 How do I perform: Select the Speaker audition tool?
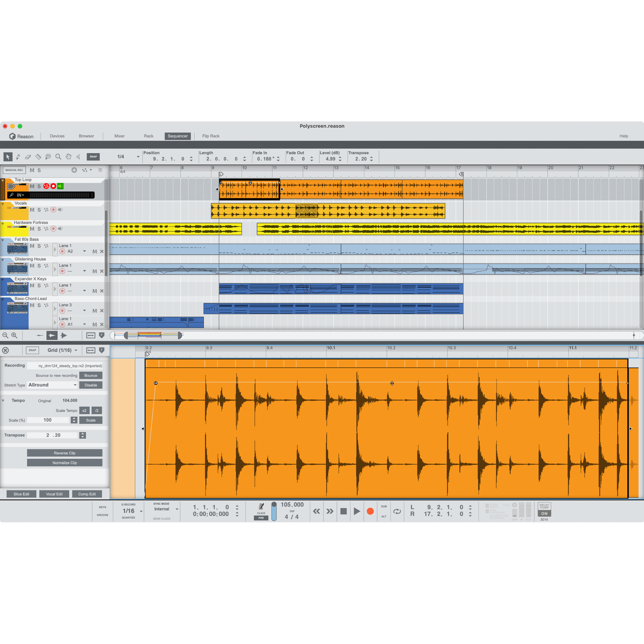[x=78, y=157]
